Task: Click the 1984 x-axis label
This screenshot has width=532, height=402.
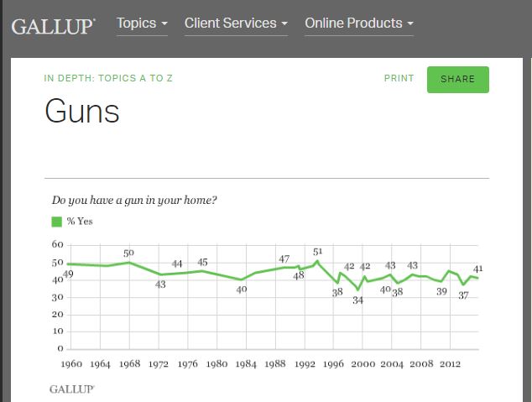Action: click(x=246, y=364)
